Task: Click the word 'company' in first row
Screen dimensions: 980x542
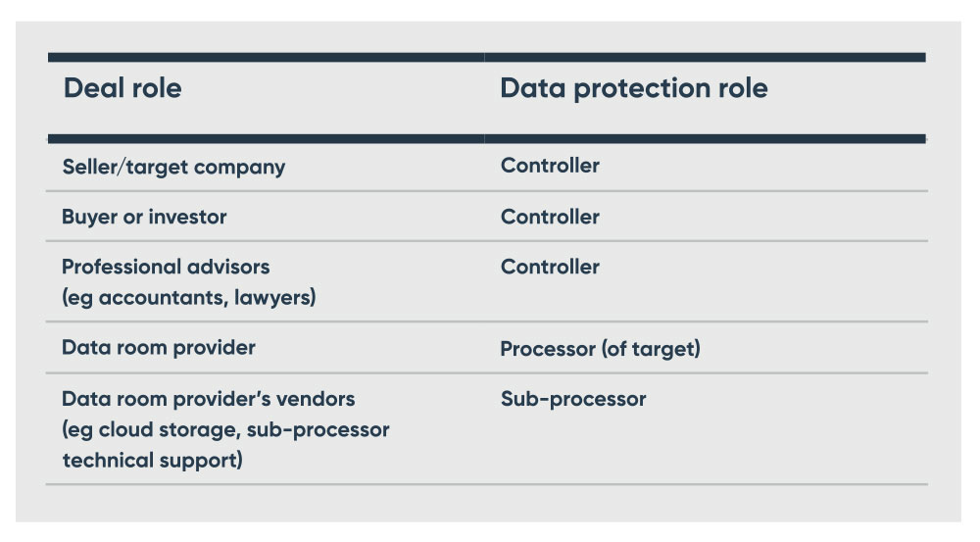Action: click(x=239, y=168)
